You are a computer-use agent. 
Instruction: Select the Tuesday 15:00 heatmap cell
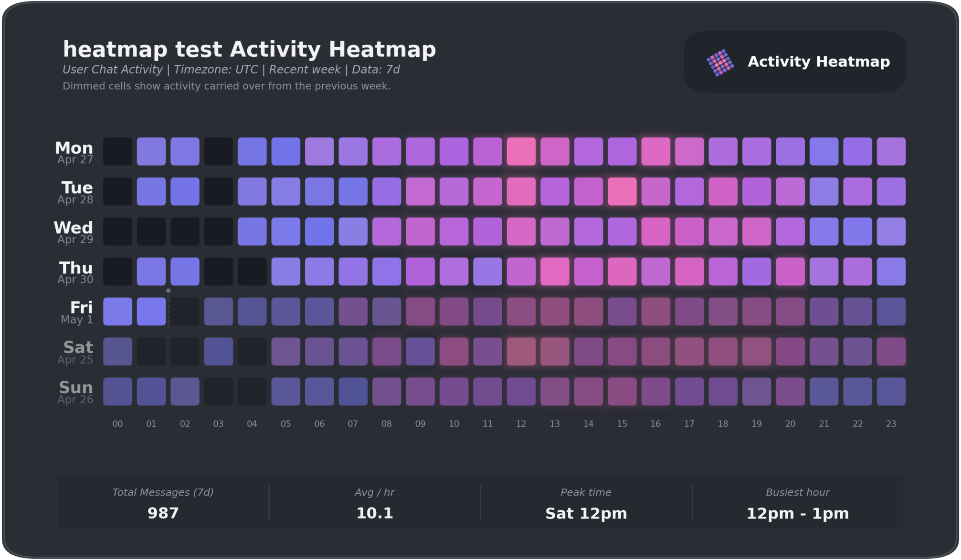(622, 192)
